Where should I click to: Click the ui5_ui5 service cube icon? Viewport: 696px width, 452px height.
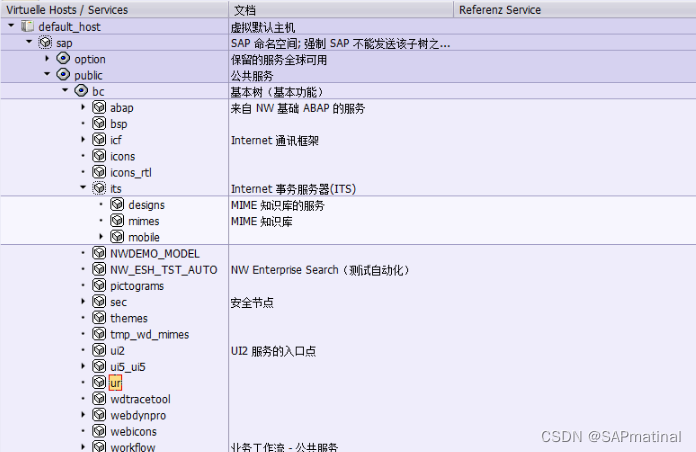tap(99, 366)
